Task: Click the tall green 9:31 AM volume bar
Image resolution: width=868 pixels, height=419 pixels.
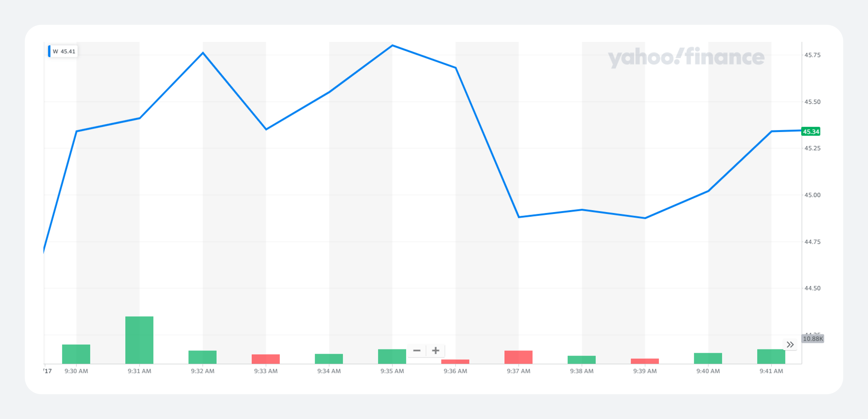Action: tap(139, 340)
